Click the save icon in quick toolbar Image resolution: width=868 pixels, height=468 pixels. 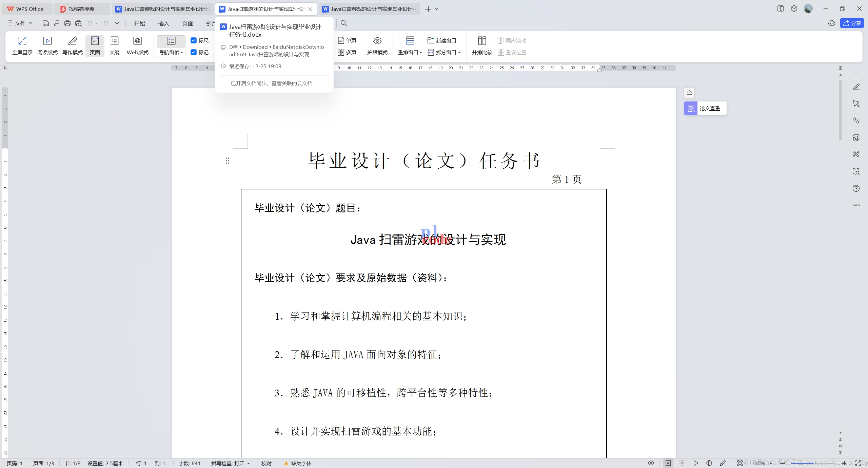coord(45,23)
